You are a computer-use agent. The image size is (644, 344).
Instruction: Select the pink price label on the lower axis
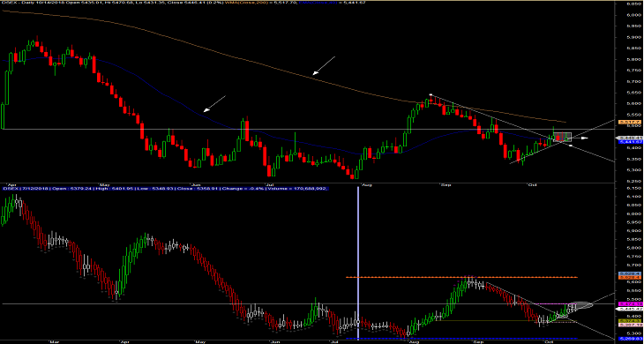click(631, 325)
